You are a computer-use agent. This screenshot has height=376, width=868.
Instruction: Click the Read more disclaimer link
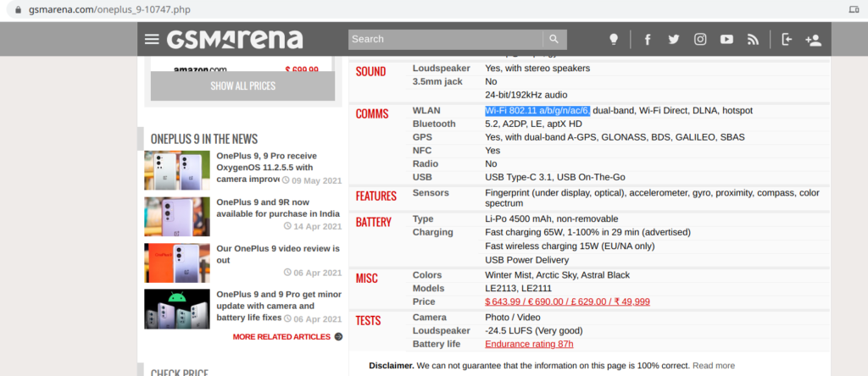point(714,366)
